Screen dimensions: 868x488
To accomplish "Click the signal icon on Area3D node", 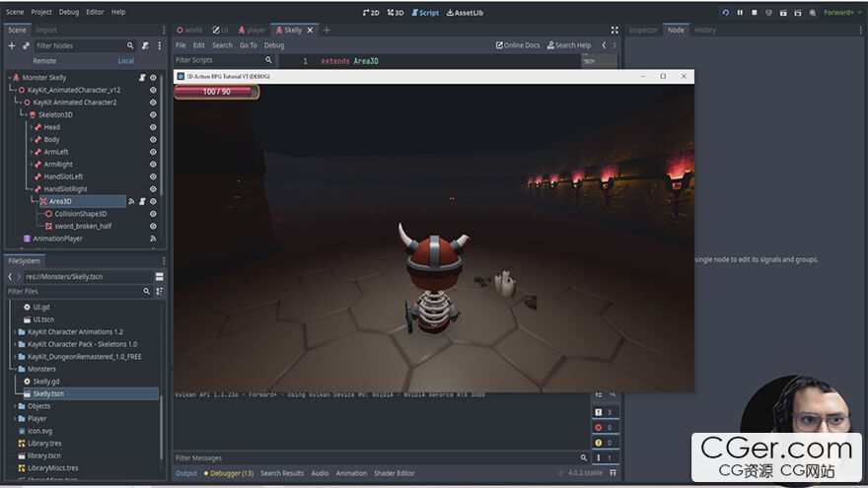I will tap(131, 201).
